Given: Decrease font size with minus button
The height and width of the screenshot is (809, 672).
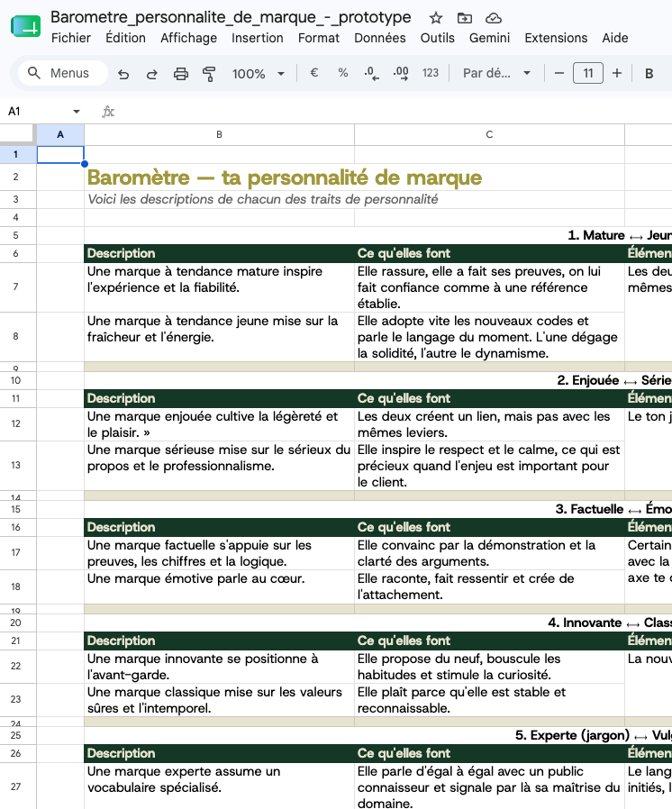Looking at the screenshot, I should tap(559, 73).
